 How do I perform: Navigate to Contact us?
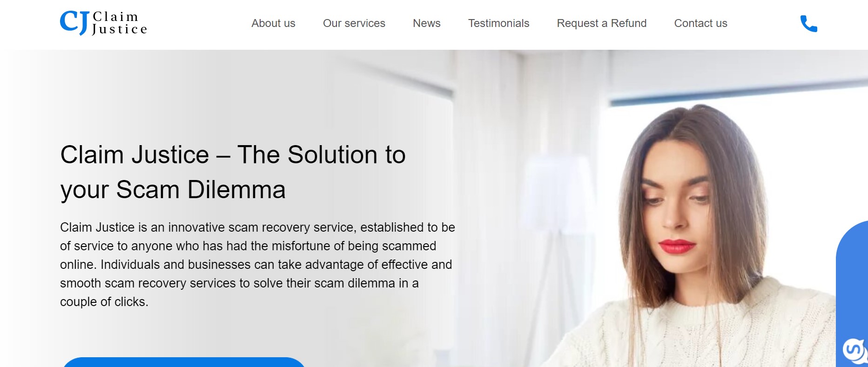pos(700,23)
